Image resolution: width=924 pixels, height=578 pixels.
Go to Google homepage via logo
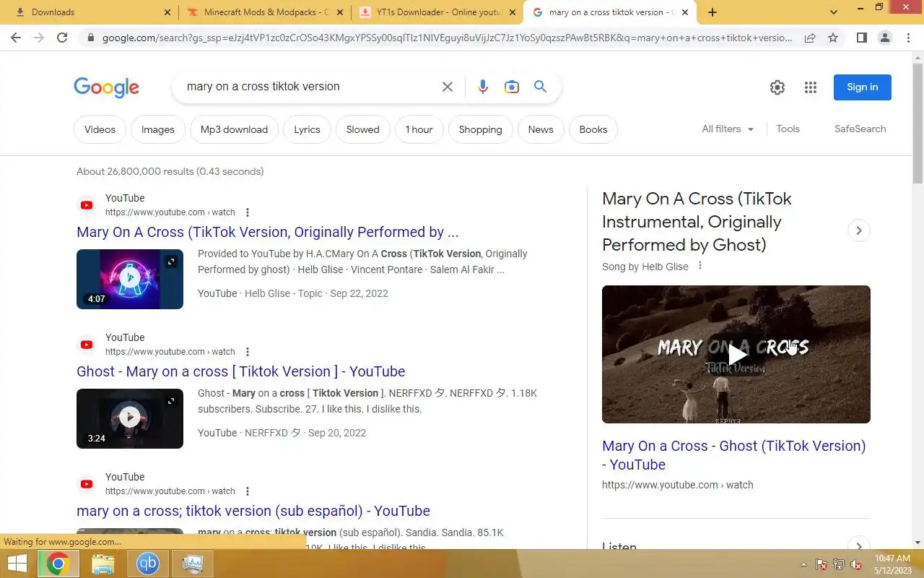[106, 87]
